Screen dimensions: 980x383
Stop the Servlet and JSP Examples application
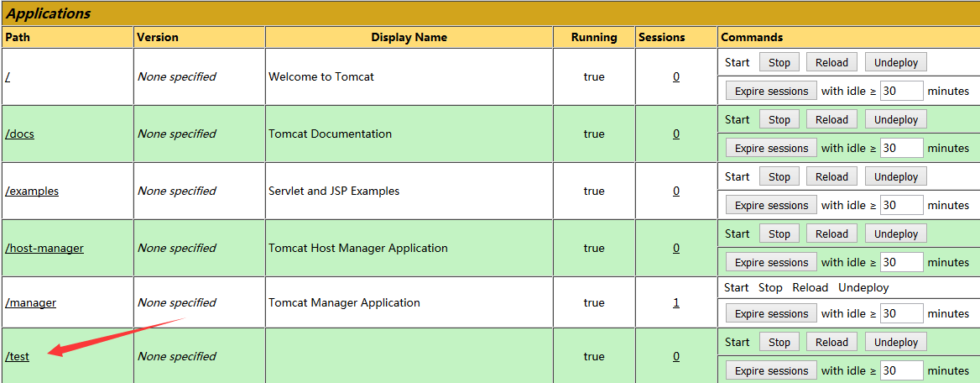[x=779, y=176]
